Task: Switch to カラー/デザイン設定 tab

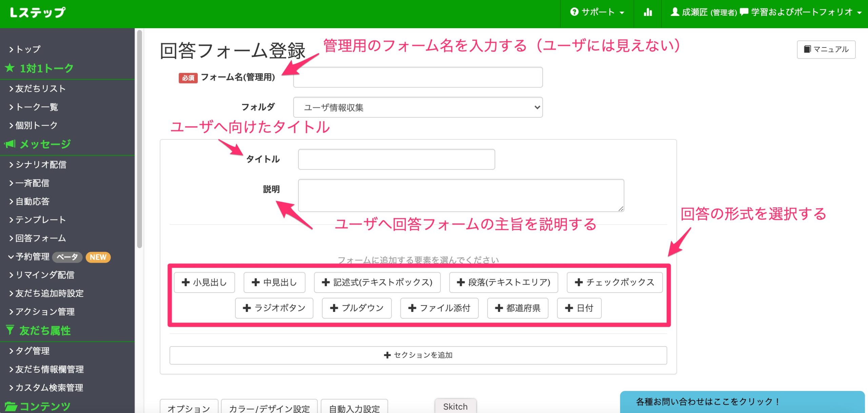Action: [x=269, y=408]
